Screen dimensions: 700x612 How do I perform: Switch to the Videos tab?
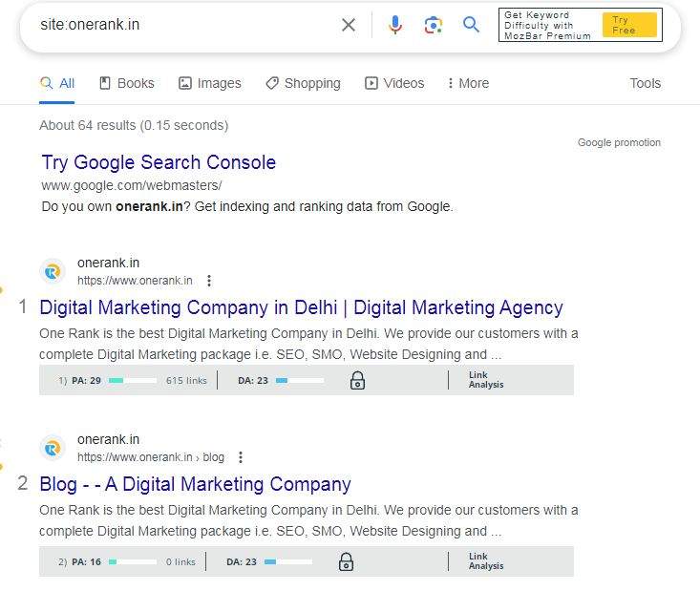click(394, 83)
